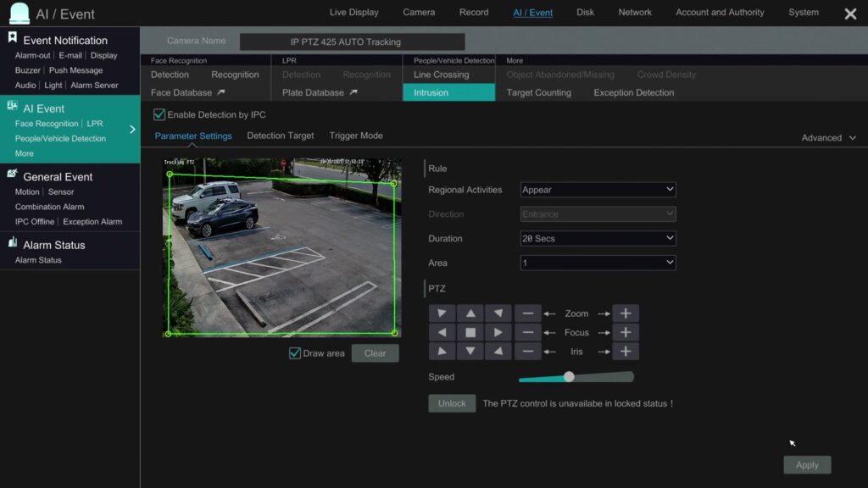Click the Camera Name field
Screen dimensions: 868x488
coord(352,42)
